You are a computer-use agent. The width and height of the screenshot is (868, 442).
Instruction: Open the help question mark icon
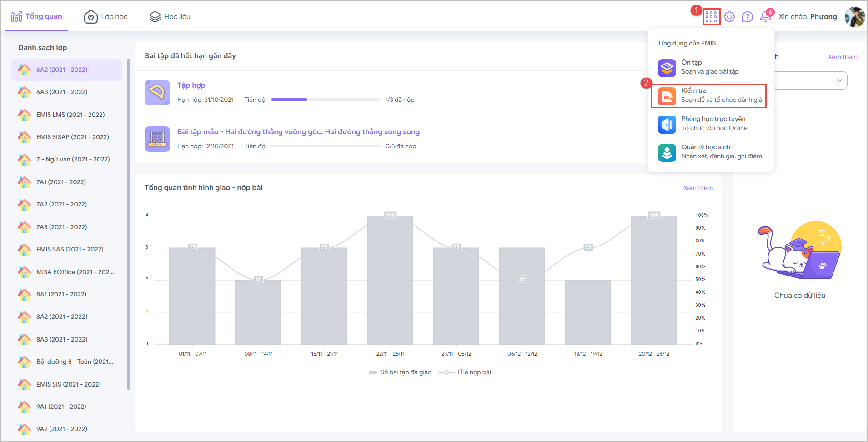click(x=747, y=17)
